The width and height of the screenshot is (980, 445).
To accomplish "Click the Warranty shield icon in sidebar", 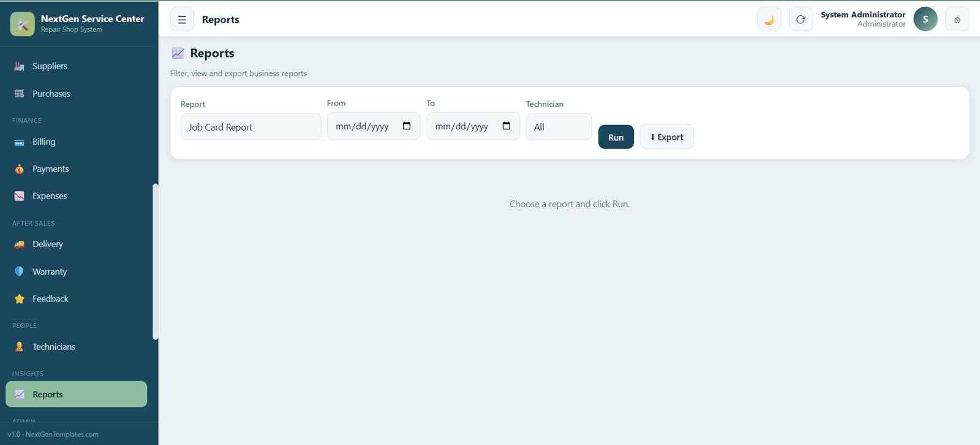I will [x=20, y=272].
